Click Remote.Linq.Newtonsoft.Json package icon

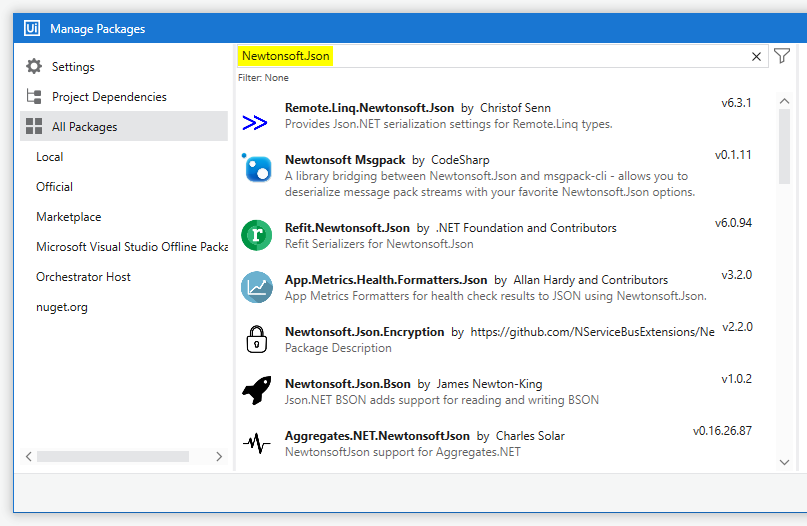[x=255, y=122]
